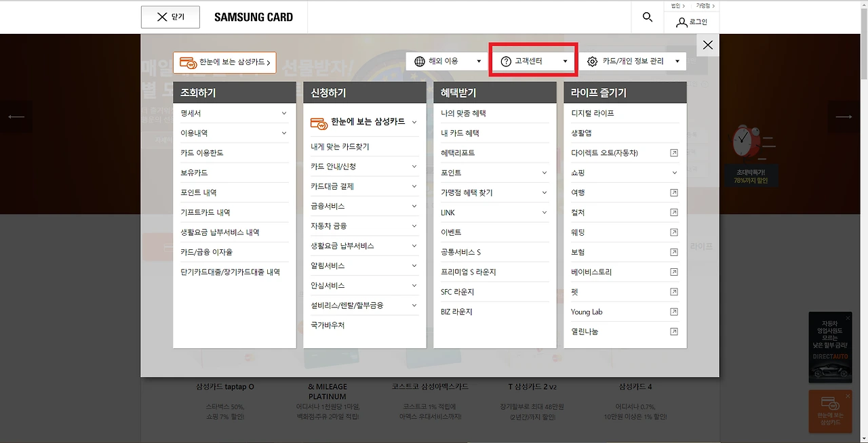
Task: Expand the 명세서 dropdown under 조회하기
Action: [285, 113]
